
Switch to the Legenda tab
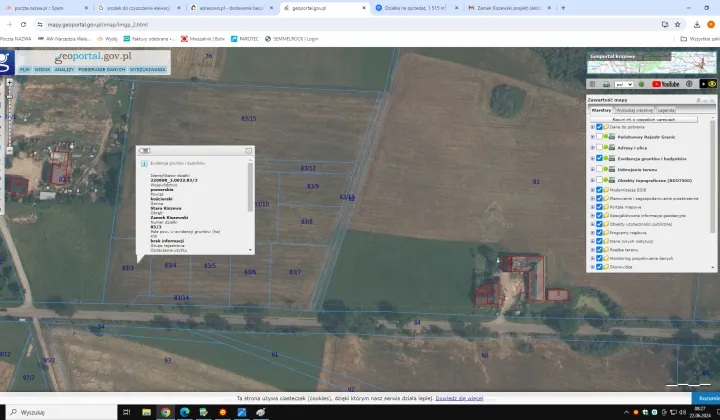(x=665, y=110)
